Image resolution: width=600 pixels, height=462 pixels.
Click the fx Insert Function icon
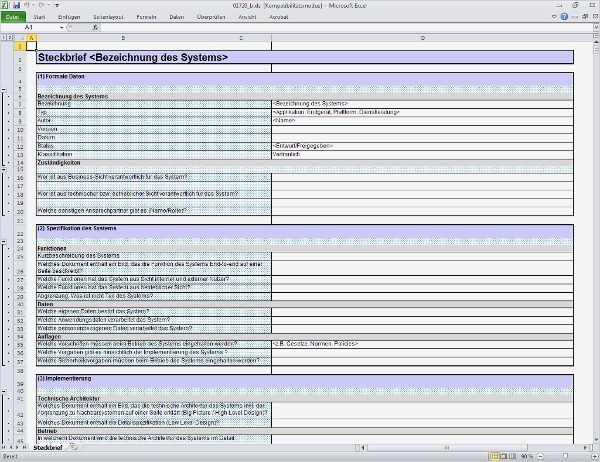pos(95,27)
